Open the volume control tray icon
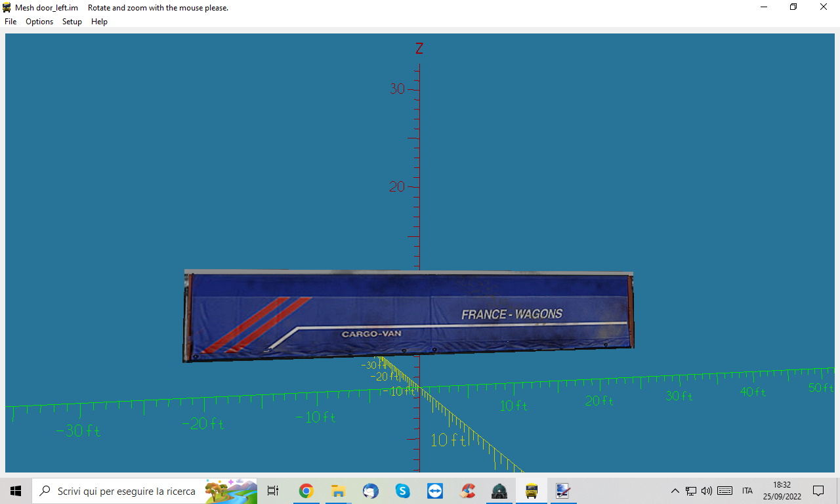840x504 pixels. pyautogui.click(x=707, y=491)
